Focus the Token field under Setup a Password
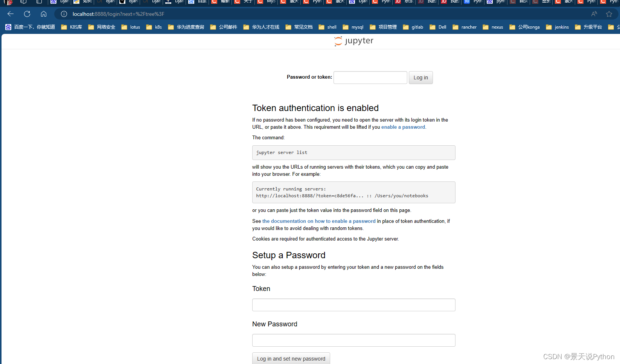Image resolution: width=620 pixels, height=364 pixels. [354, 305]
